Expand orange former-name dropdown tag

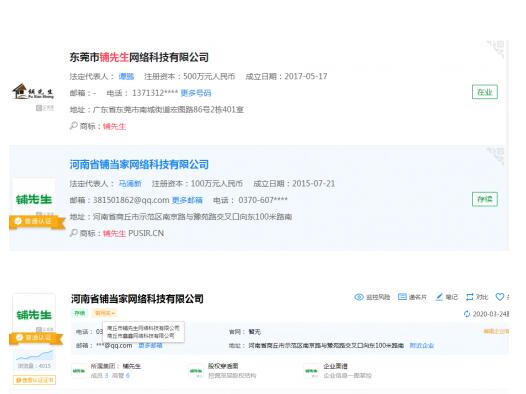click(105, 313)
